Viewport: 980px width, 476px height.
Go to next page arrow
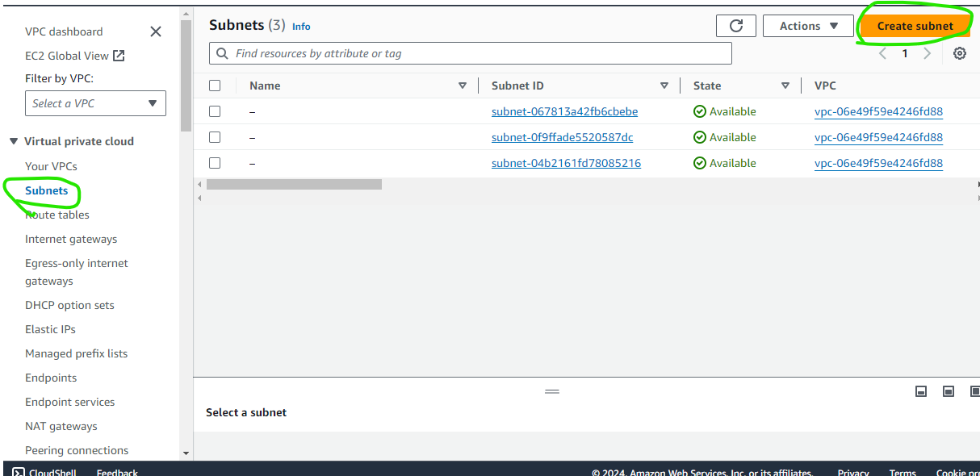(x=927, y=53)
